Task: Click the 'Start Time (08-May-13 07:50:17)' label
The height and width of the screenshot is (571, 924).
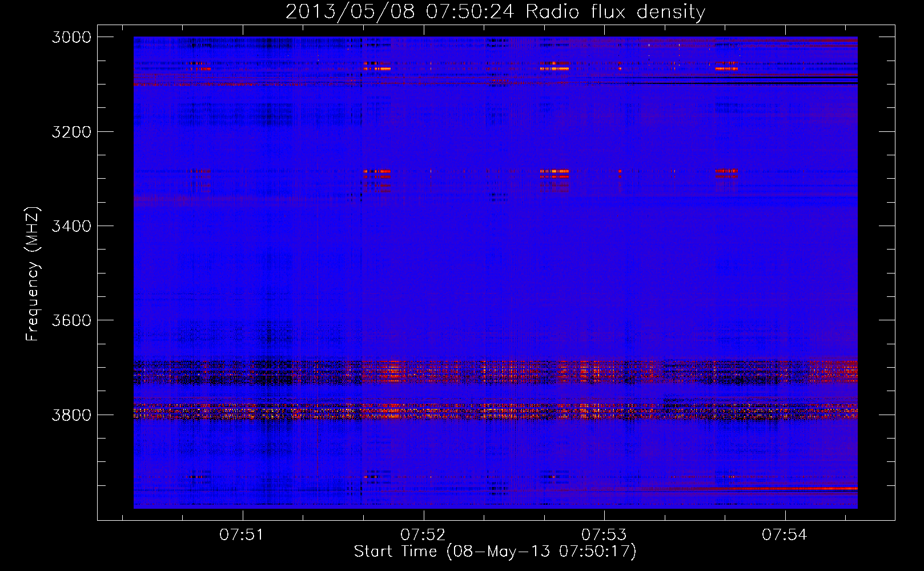Action: (495, 552)
